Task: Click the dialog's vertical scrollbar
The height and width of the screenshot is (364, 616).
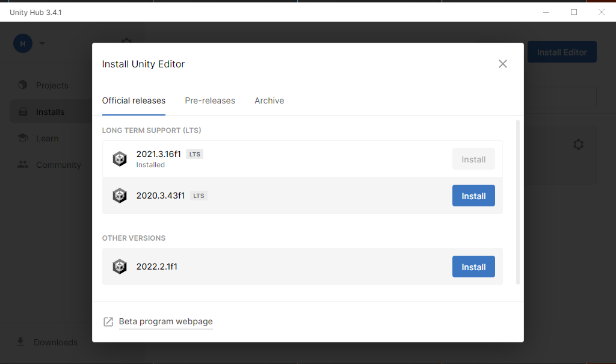Action: click(518, 202)
